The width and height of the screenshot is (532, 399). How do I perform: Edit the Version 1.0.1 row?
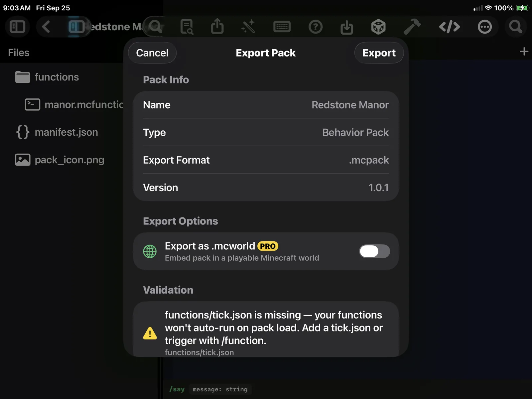[266, 188]
